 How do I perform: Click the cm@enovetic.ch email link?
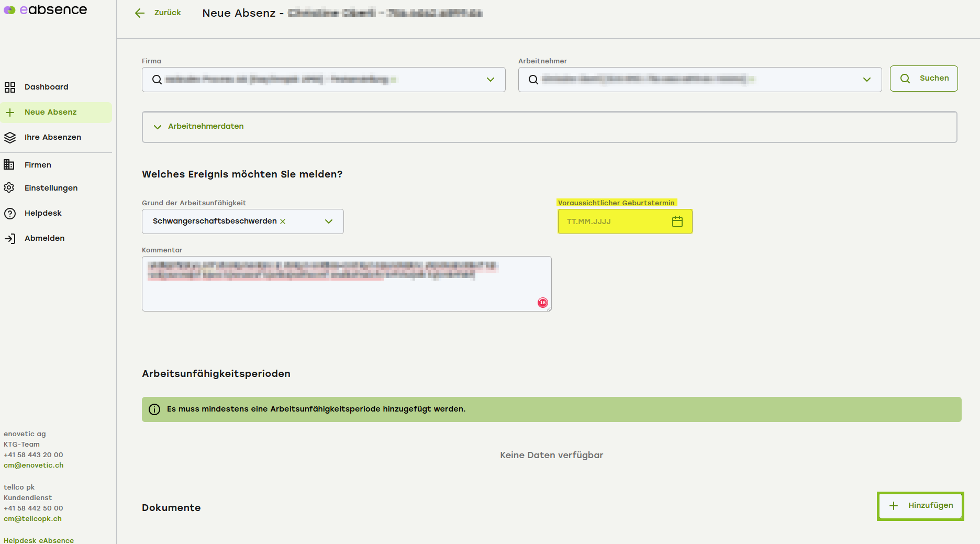click(x=34, y=465)
